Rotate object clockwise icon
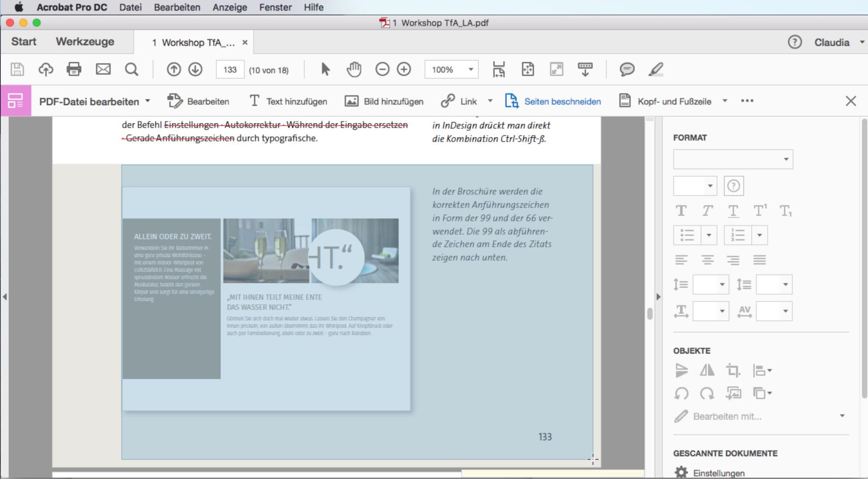This screenshot has width=868, height=479. click(707, 393)
